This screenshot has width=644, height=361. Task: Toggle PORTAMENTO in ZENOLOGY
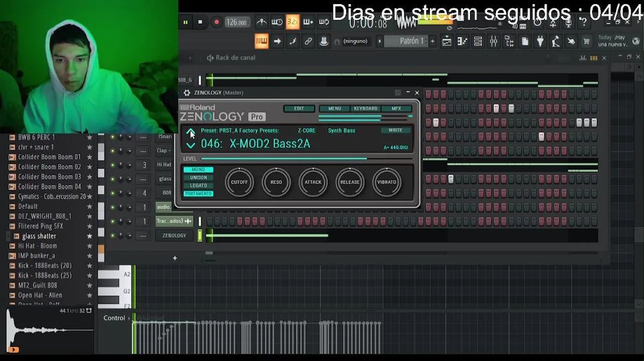(x=198, y=194)
